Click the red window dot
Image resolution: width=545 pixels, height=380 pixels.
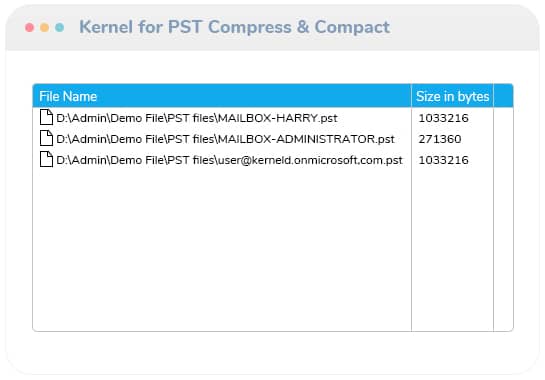click(30, 27)
